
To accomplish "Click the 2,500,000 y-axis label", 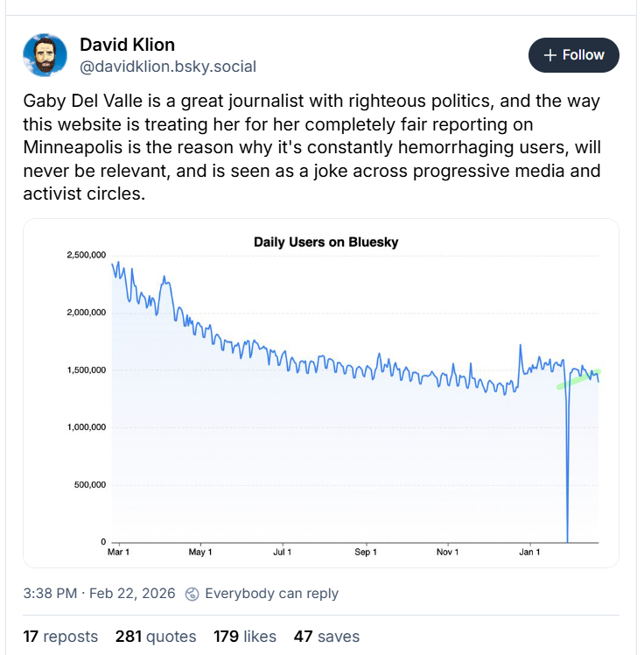I will (x=86, y=255).
